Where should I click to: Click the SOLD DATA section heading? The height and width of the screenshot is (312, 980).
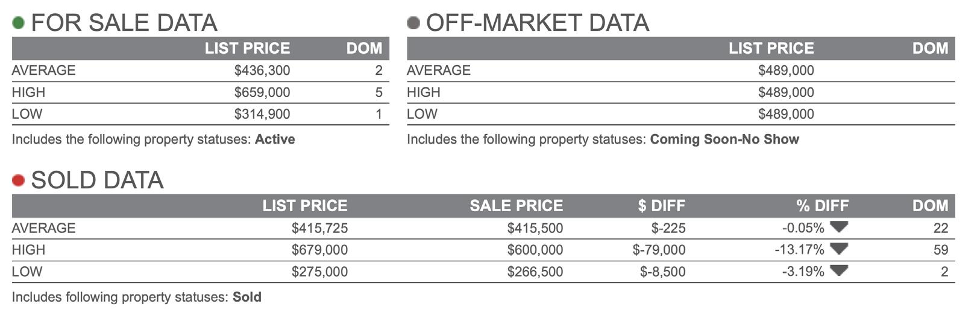(x=97, y=180)
